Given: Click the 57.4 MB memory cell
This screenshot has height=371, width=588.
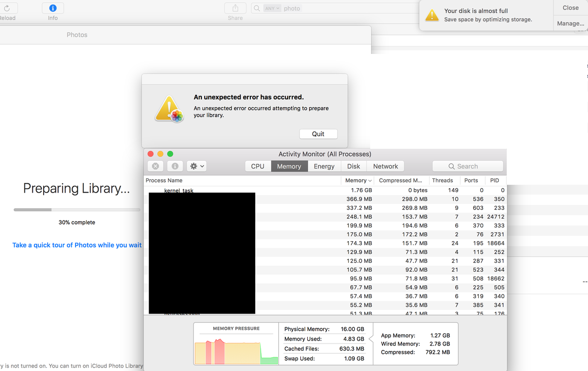Looking at the screenshot, I should [361, 296].
